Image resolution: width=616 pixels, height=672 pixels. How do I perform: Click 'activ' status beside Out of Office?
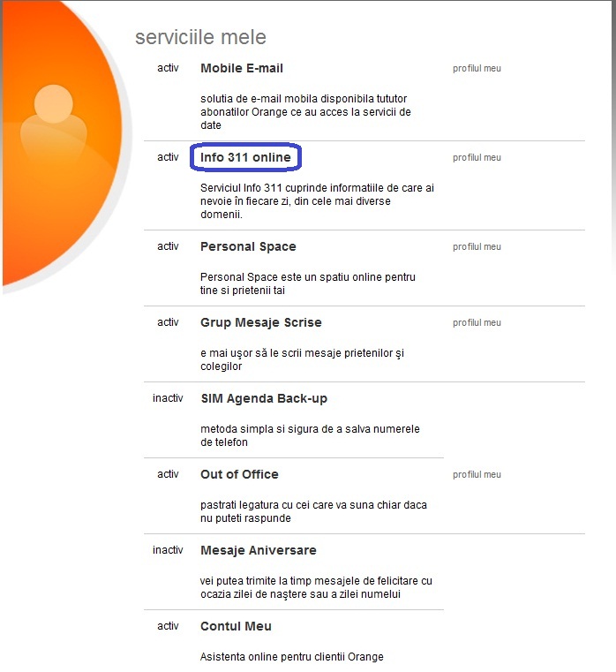point(168,474)
